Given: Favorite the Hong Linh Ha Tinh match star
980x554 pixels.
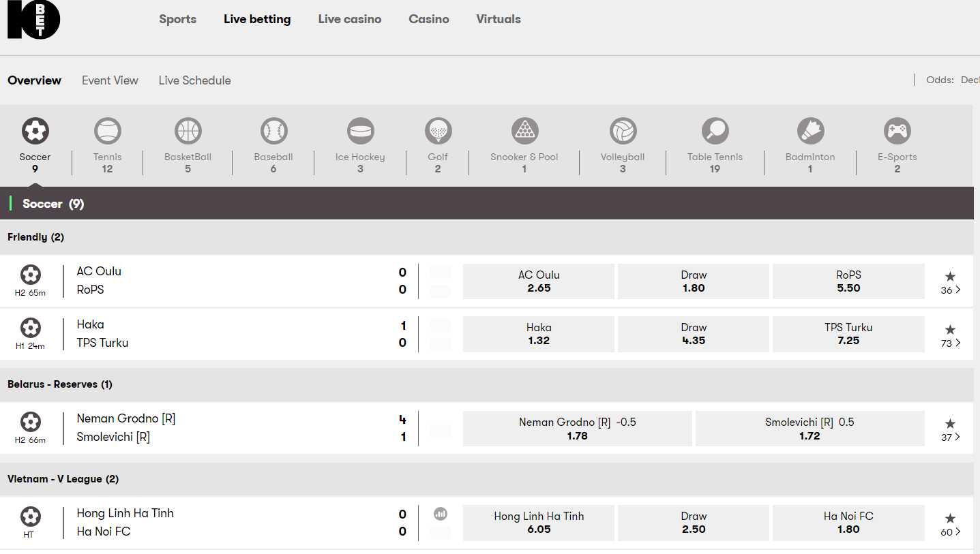Looking at the screenshot, I should [951, 518].
